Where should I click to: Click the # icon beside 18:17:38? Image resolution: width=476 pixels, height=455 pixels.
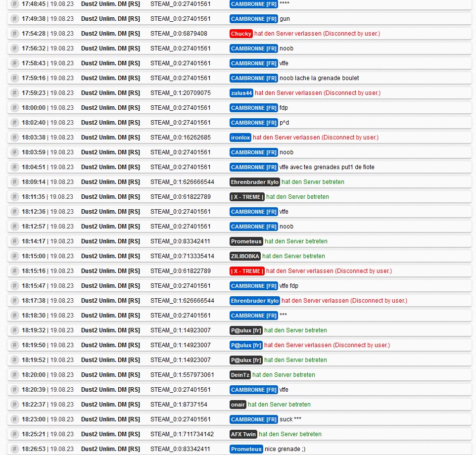[x=14, y=301]
